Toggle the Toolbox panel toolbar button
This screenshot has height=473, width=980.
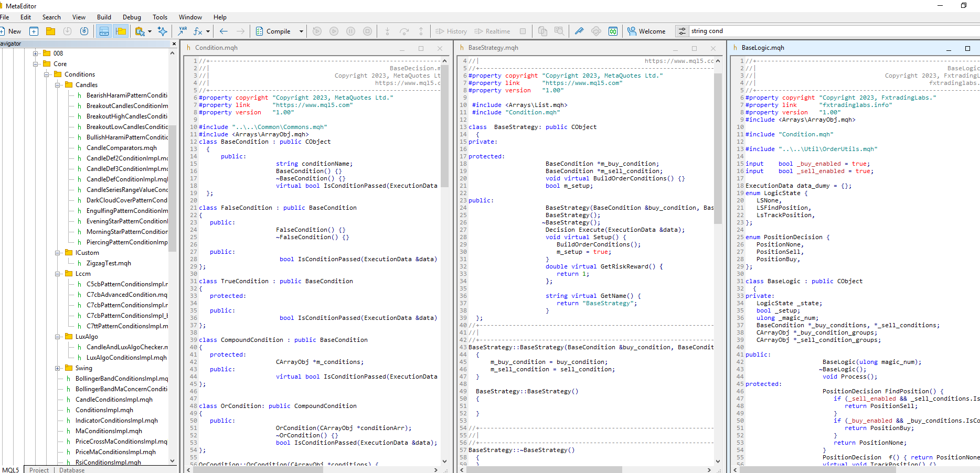(121, 31)
